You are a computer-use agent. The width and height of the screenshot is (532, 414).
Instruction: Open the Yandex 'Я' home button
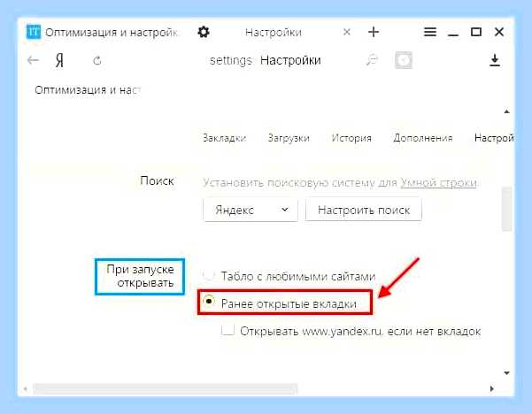[59, 61]
